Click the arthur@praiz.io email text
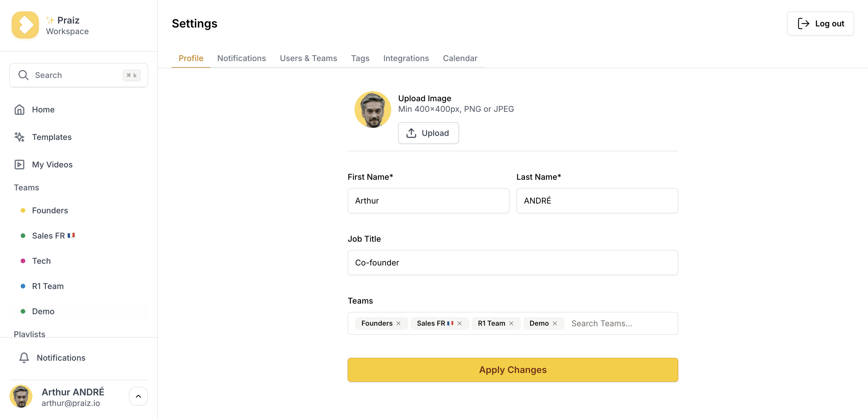The image size is (868, 418). (x=71, y=403)
